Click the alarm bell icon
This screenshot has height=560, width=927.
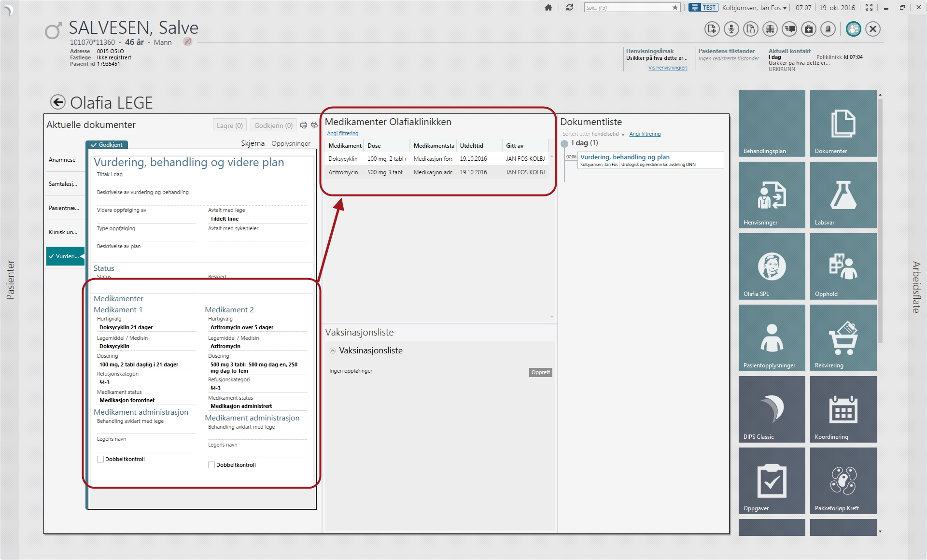pos(828,29)
